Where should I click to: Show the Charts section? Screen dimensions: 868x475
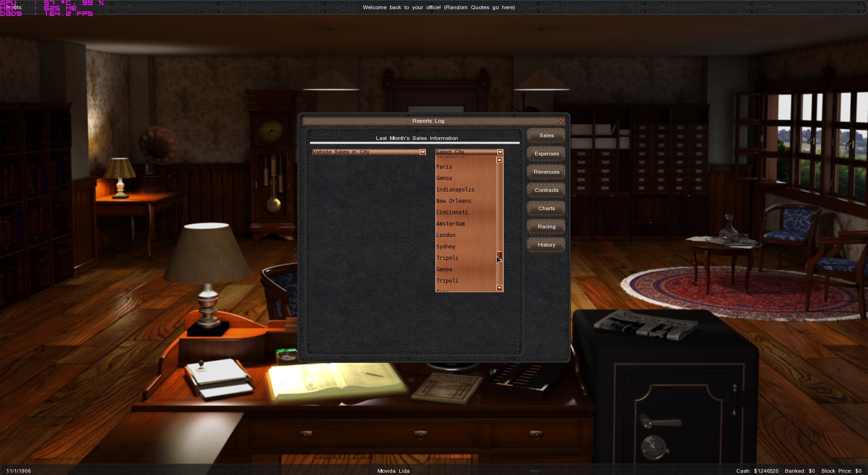pyautogui.click(x=546, y=208)
